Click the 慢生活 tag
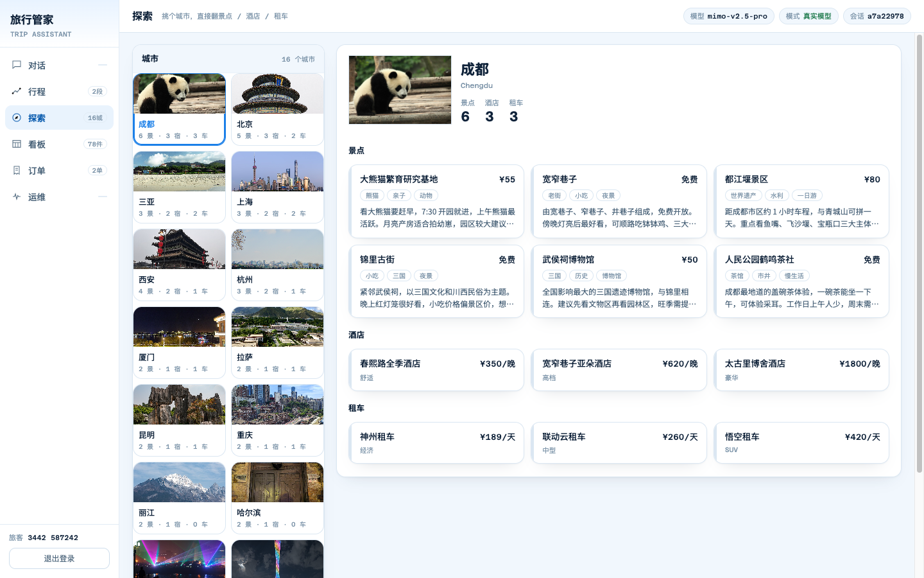Image resolution: width=924 pixels, height=578 pixels. (794, 276)
